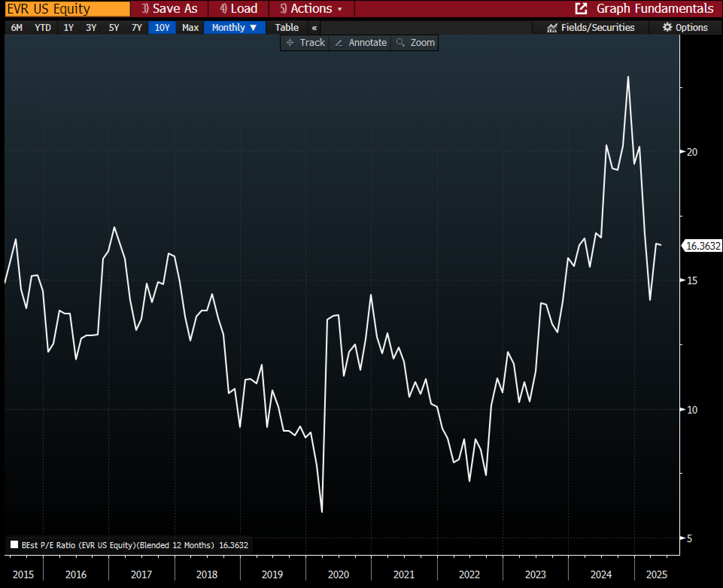
Task: Click the 2016 x-axis year label
Action: 76,574
